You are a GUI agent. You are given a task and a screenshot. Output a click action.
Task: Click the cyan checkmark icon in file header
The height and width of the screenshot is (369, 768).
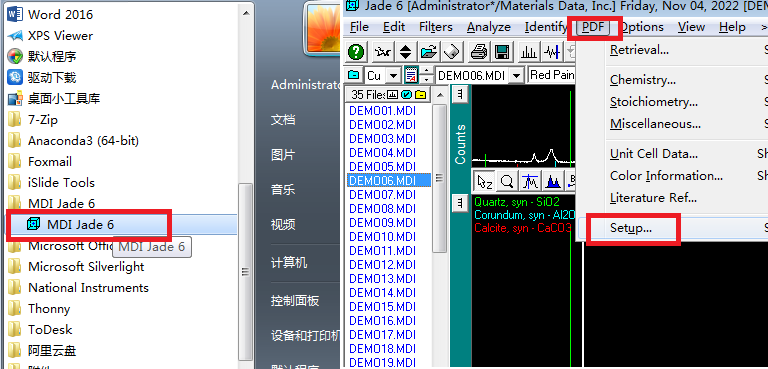pyautogui.click(x=406, y=95)
